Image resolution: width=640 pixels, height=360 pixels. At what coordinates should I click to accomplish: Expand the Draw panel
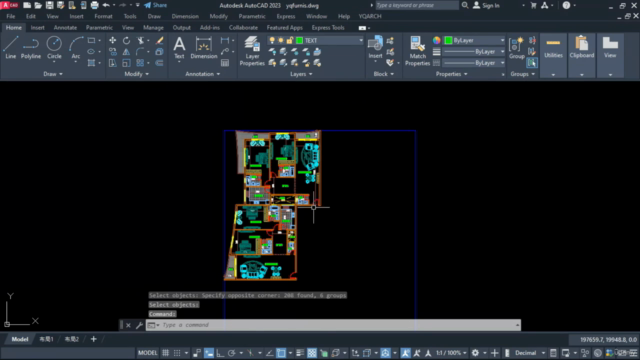coord(53,74)
